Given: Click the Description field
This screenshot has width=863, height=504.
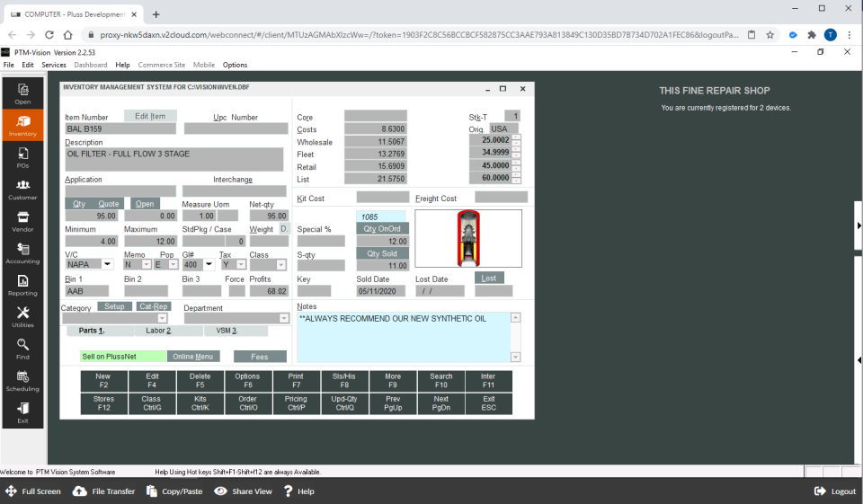Looking at the screenshot, I should [x=173, y=160].
